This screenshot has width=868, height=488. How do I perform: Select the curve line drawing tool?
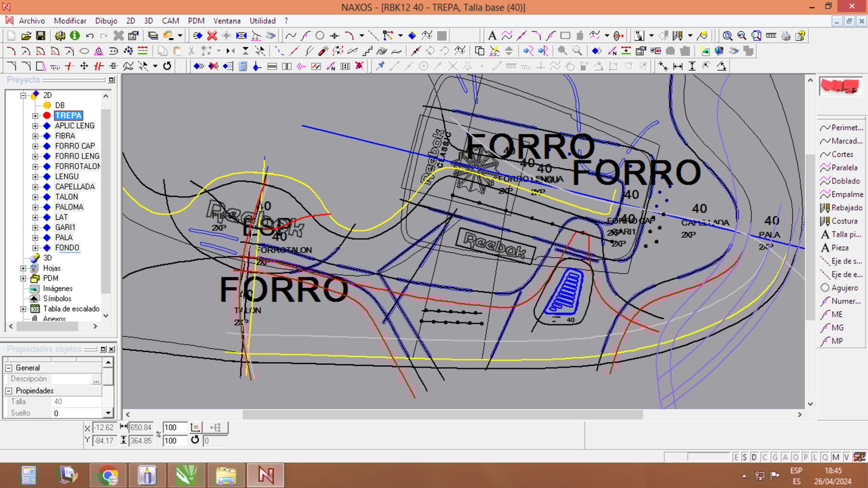290,35
